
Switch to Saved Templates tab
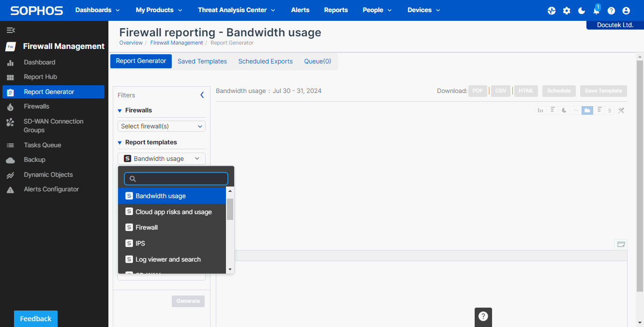202,61
